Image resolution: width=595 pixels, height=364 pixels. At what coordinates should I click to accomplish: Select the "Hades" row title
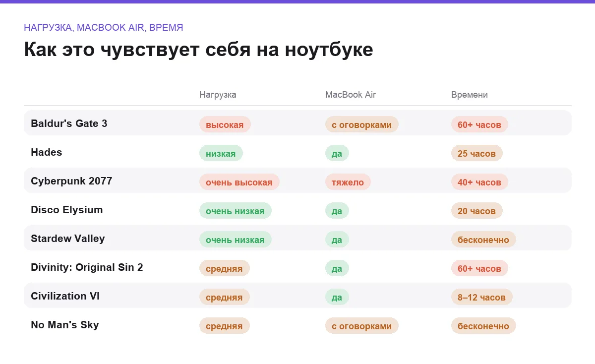pyautogui.click(x=47, y=152)
